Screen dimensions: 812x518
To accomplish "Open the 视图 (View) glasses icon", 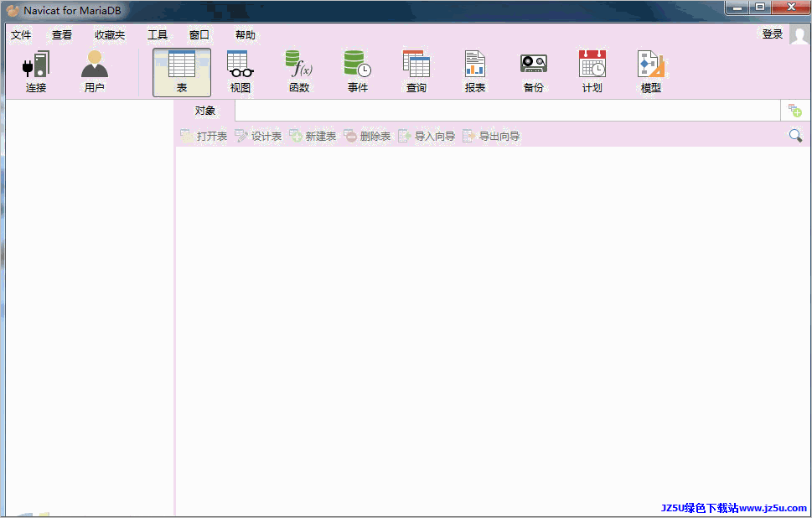I will [240, 72].
